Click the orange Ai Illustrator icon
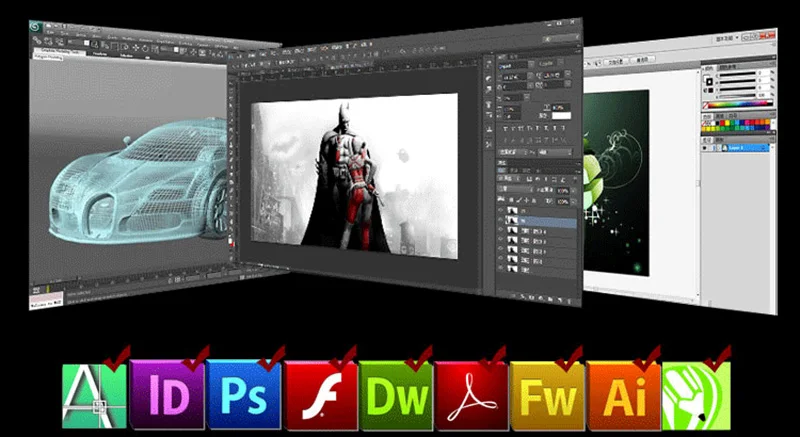This screenshot has width=800, height=437. point(623,396)
